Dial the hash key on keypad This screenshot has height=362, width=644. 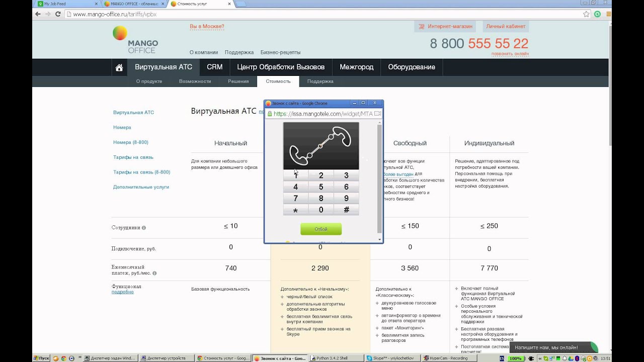346,210
